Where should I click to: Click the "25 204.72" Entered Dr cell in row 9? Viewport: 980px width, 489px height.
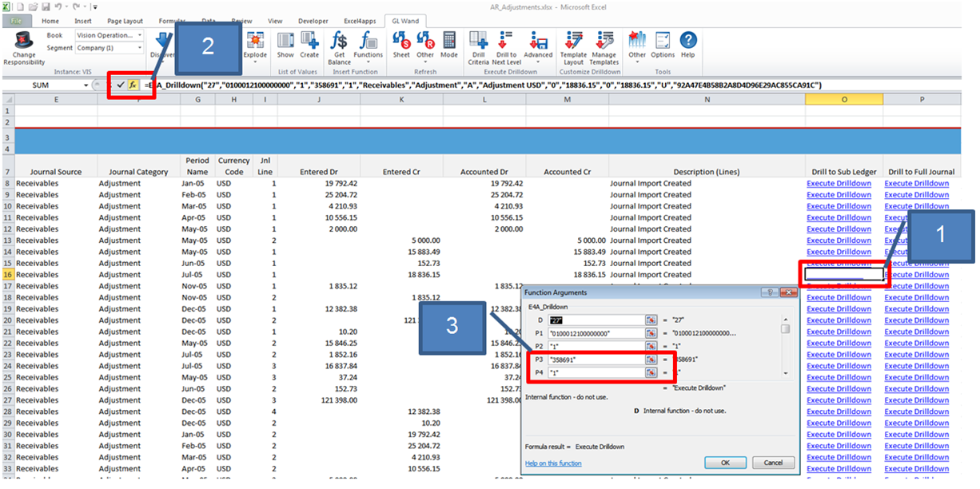pos(320,195)
